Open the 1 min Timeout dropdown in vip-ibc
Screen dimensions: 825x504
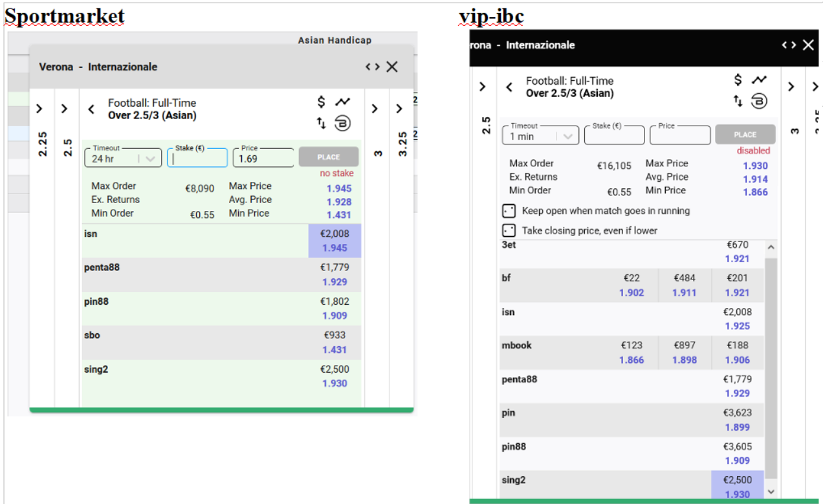coord(540,135)
